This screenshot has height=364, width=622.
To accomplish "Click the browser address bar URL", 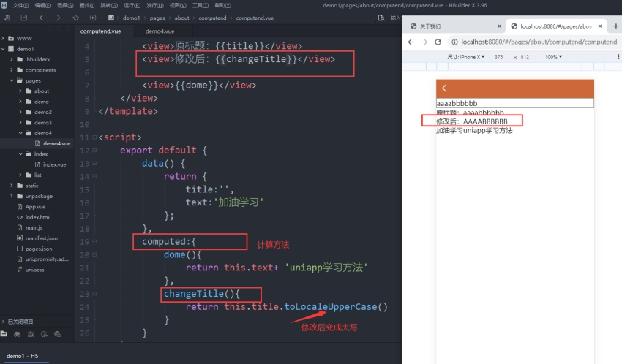I will (x=539, y=42).
